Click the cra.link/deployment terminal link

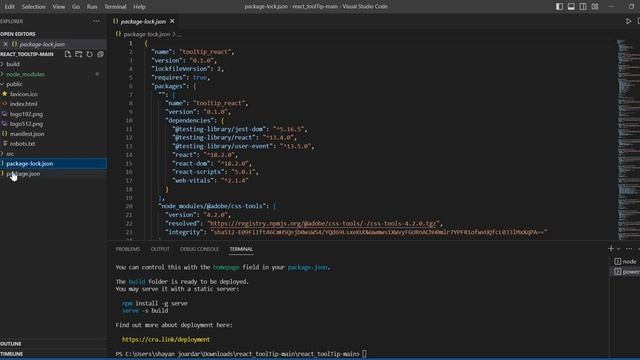coord(166,340)
